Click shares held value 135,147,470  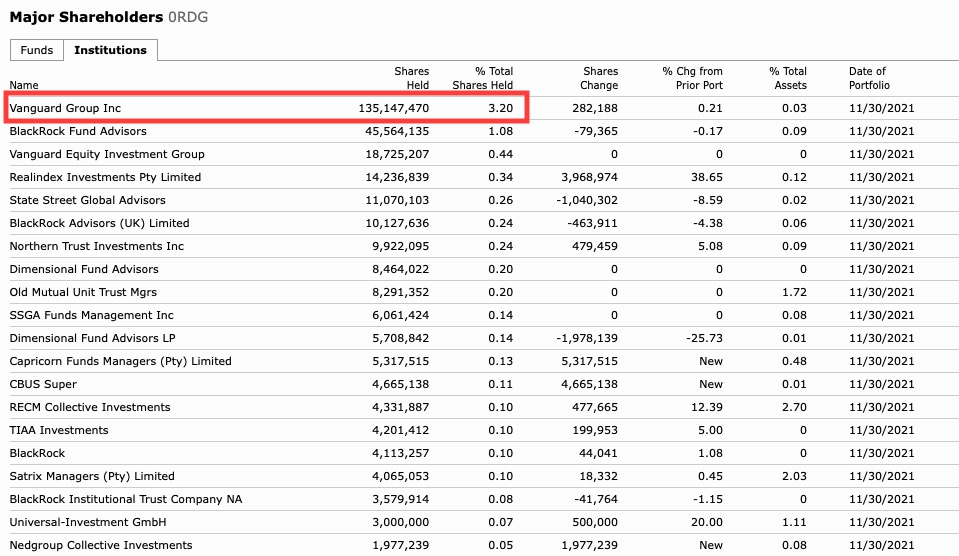point(394,108)
